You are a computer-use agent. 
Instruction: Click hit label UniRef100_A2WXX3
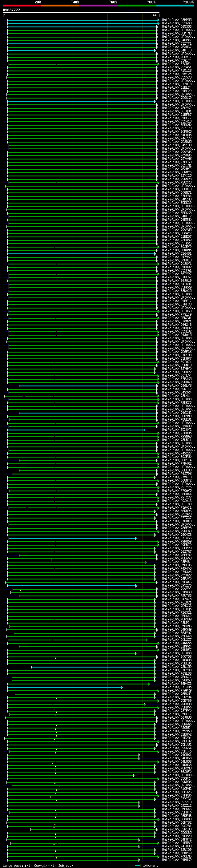point(177,182)
